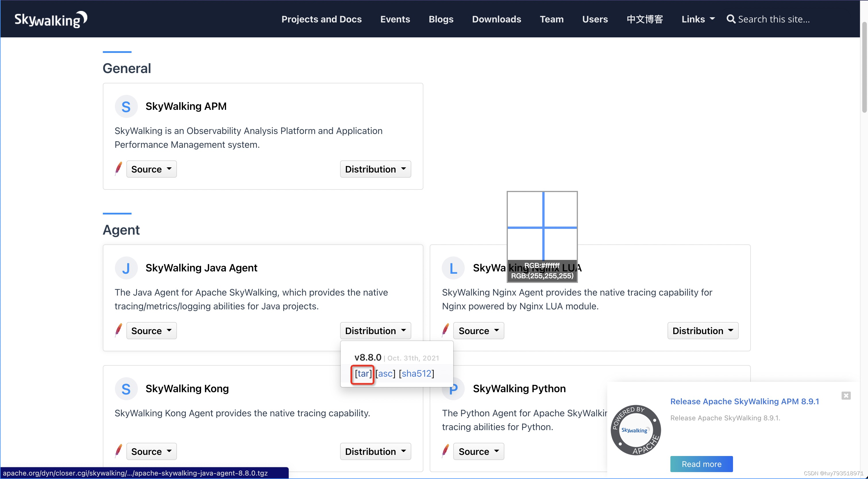
Task: Go to the Events page
Action: (395, 19)
